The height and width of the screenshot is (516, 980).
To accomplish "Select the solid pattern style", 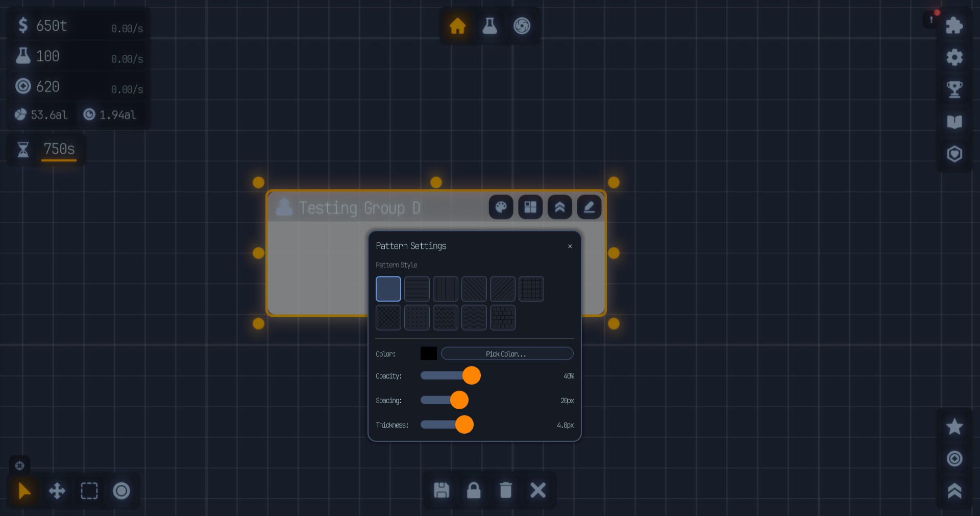I will [388, 289].
